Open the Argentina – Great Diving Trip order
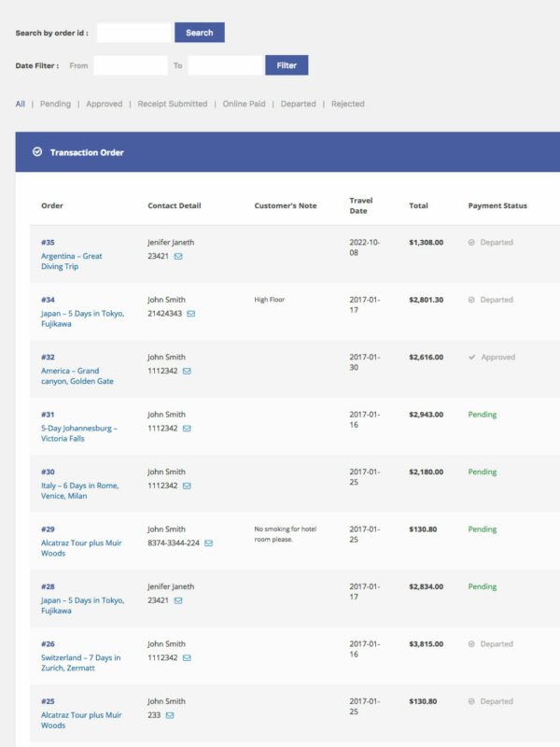 [72, 261]
